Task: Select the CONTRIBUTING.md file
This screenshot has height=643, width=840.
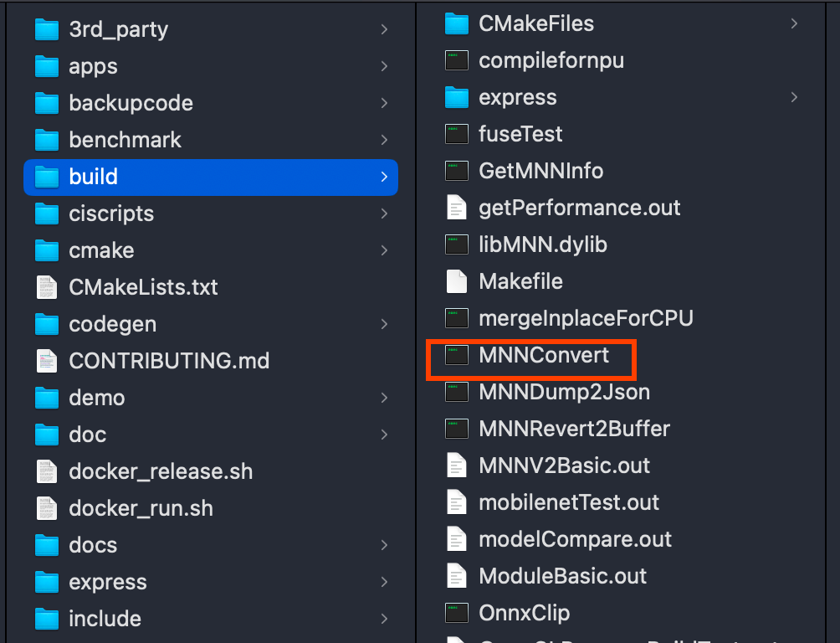Action: (169, 361)
